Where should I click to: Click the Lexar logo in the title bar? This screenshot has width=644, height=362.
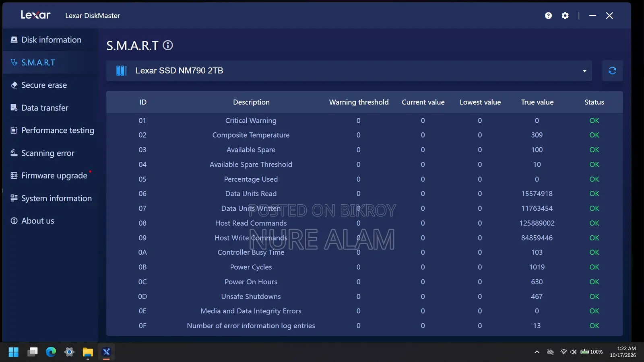pos(35,15)
